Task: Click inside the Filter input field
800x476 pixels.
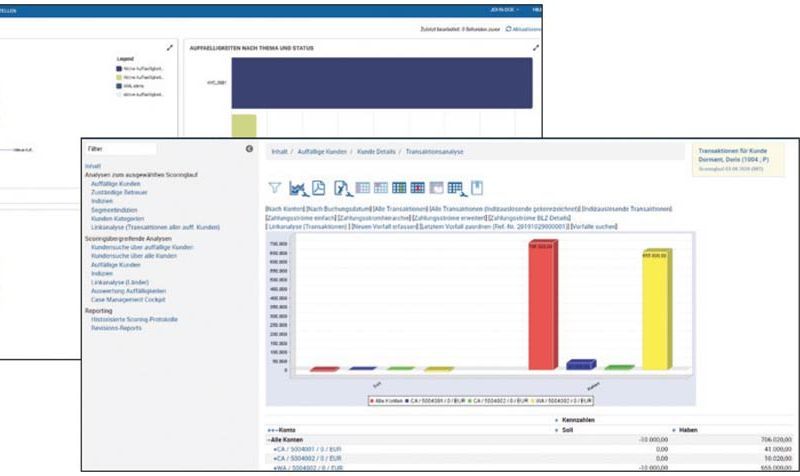Action: click(x=120, y=148)
